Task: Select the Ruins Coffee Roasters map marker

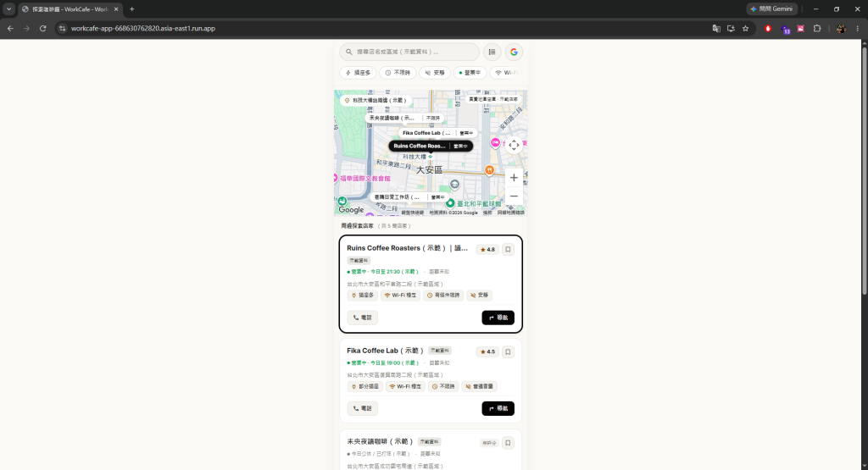Action: click(431, 146)
